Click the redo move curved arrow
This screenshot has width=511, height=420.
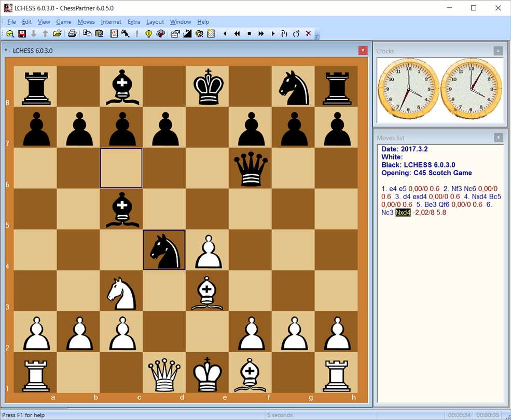[x=296, y=34]
